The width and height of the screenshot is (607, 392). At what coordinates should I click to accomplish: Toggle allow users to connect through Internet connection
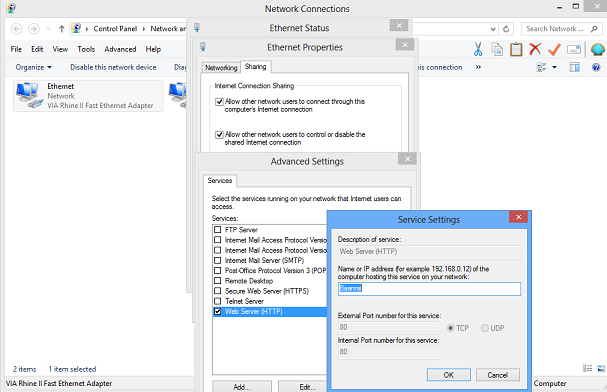point(219,102)
